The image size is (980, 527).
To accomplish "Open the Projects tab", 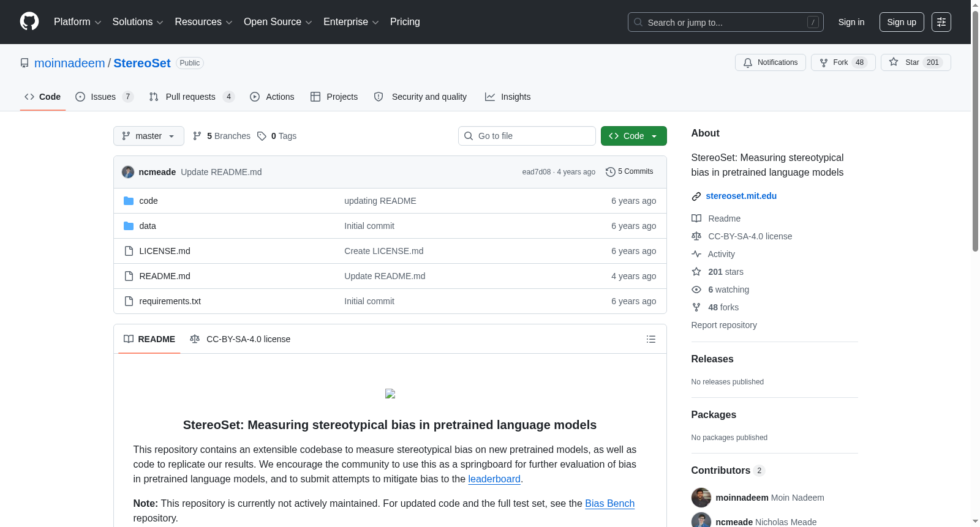I will (x=334, y=97).
